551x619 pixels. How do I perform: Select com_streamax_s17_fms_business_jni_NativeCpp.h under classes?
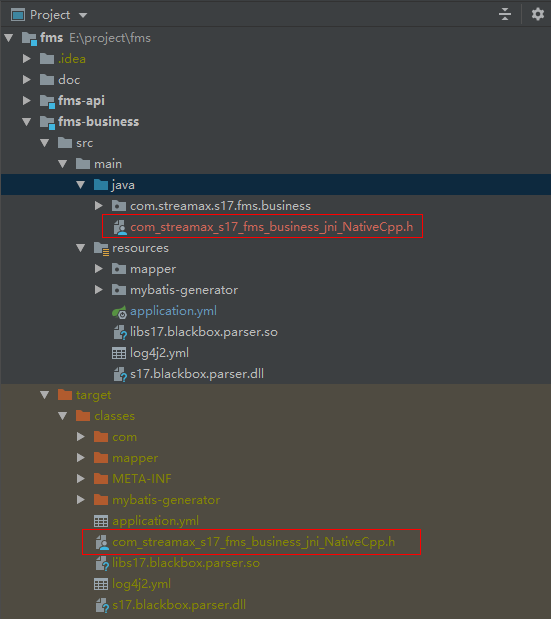coord(253,542)
